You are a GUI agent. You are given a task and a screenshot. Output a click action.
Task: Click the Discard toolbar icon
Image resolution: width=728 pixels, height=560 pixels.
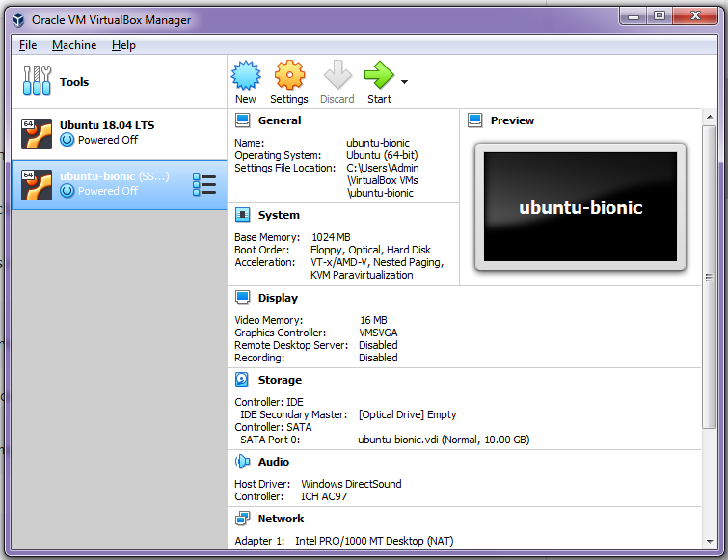[x=337, y=76]
